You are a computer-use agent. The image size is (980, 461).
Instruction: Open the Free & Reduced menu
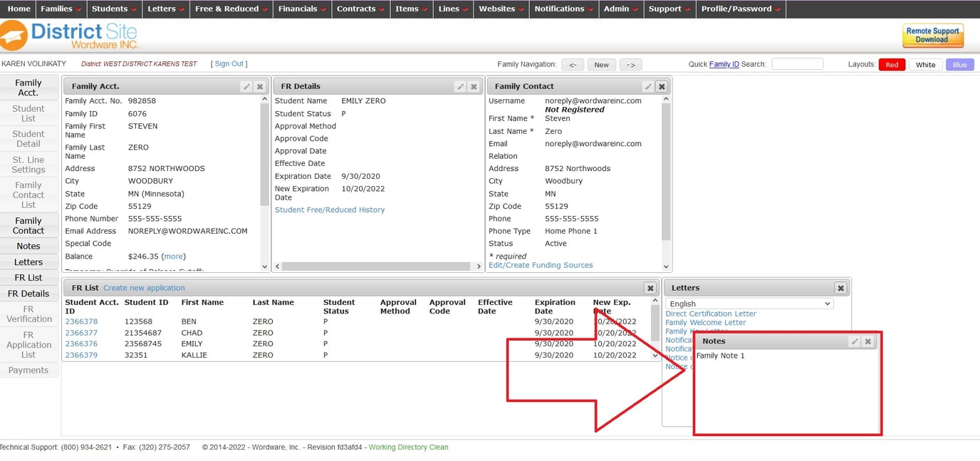click(231, 9)
